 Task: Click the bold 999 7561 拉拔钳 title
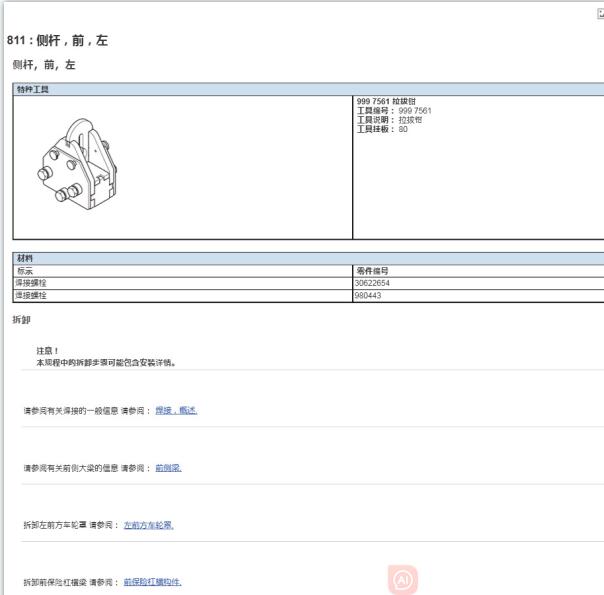(386, 101)
